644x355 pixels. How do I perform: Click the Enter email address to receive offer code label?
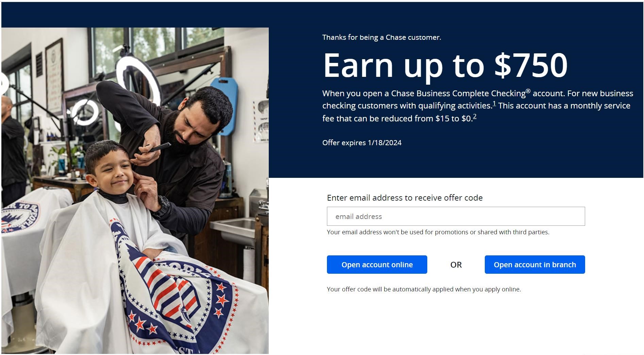(x=405, y=198)
